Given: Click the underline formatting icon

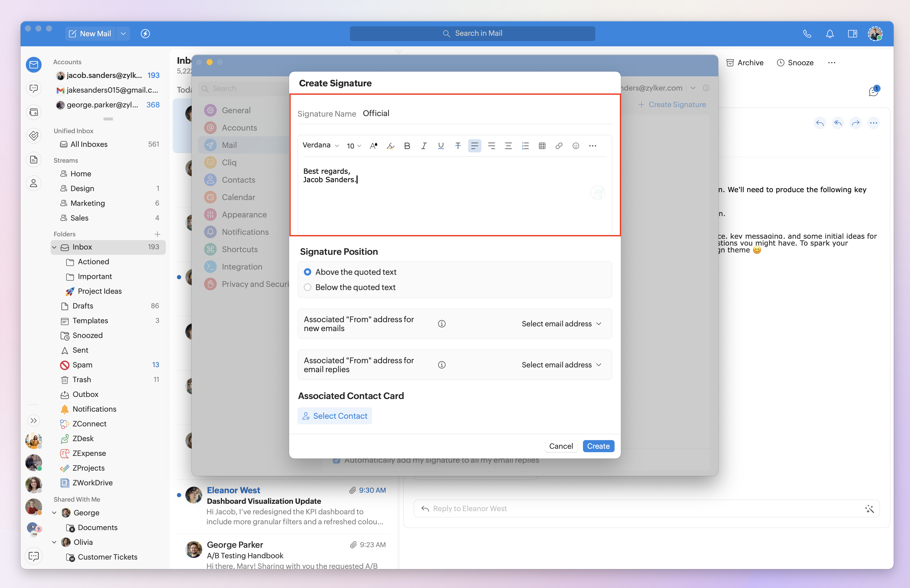Looking at the screenshot, I should point(441,146).
